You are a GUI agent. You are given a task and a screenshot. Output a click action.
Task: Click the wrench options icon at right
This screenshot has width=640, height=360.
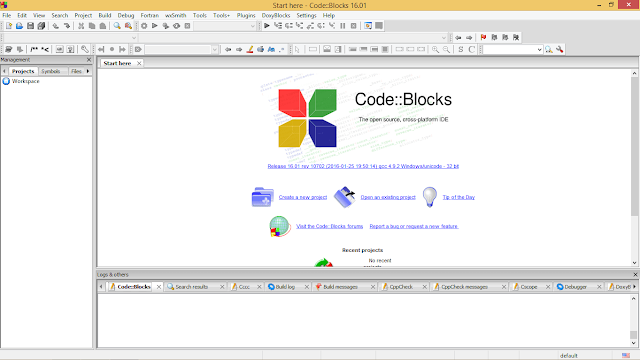tap(560, 49)
